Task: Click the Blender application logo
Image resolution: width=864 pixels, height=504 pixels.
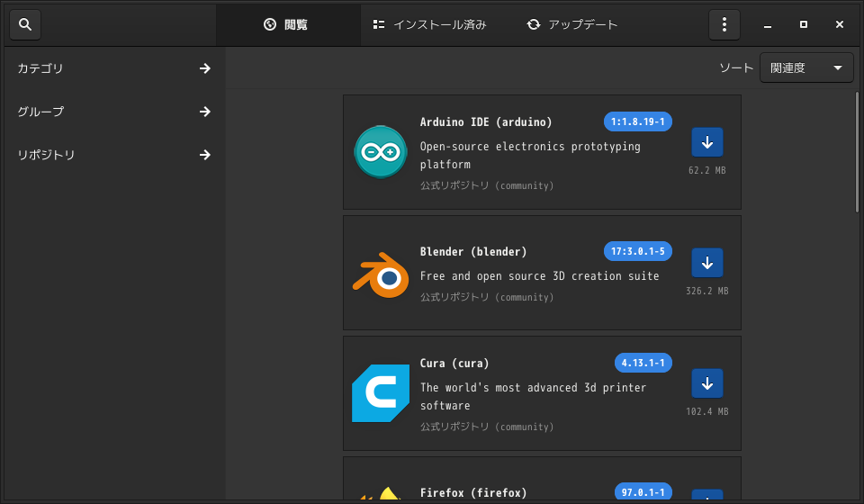Action: click(381, 274)
